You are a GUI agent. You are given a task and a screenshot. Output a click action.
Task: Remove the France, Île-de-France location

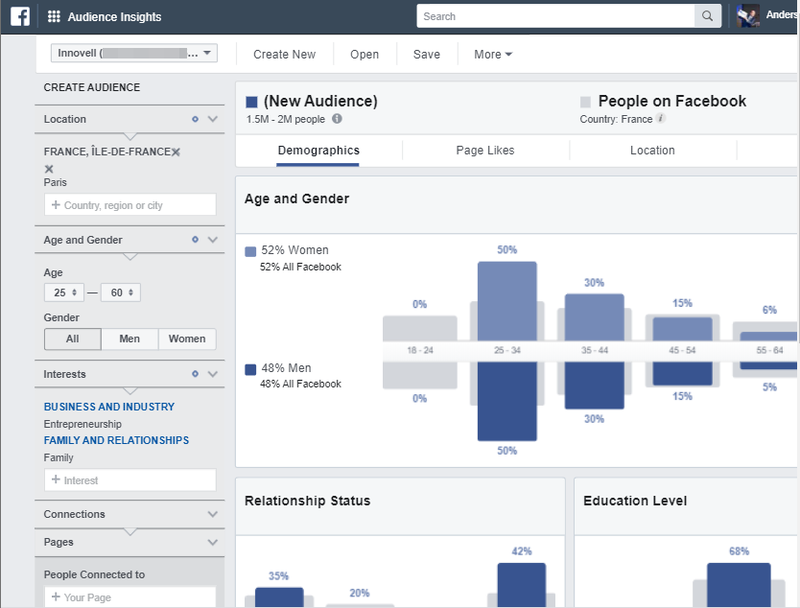(x=176, y=152)
